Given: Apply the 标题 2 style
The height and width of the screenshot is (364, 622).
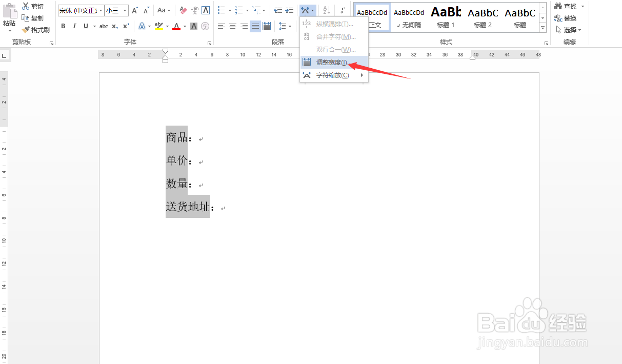Looking at the screenshot, I should tap(483, 17).
